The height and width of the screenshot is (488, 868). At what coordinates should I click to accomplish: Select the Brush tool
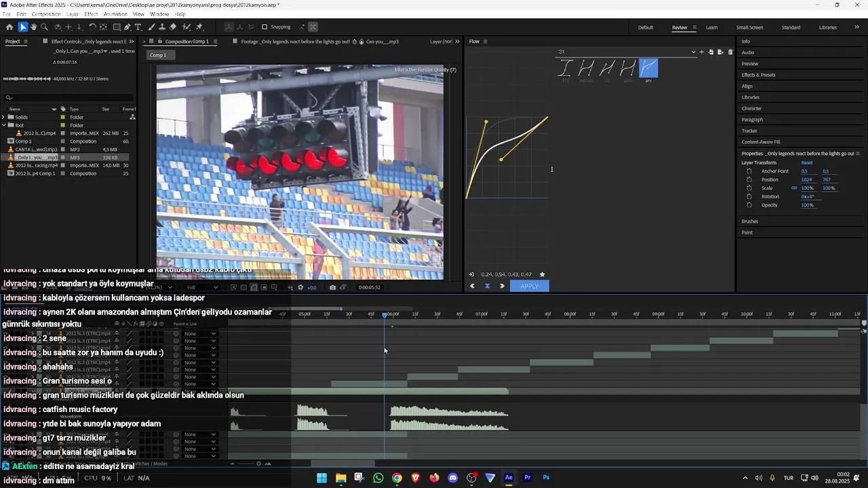pyautogui.click(x=151, y=27)
